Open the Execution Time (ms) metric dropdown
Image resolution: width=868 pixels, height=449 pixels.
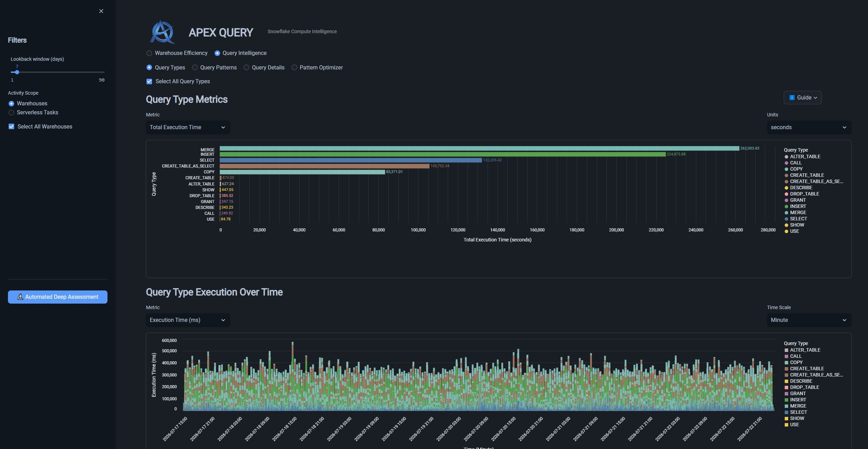coord(188,320)
